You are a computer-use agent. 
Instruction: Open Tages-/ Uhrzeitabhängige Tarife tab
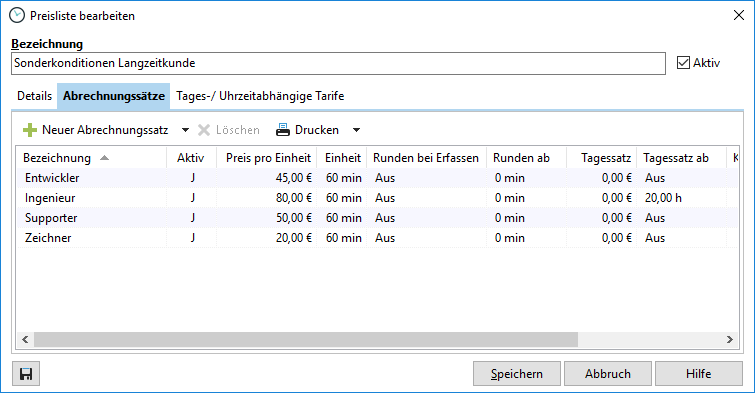(260, 96)
